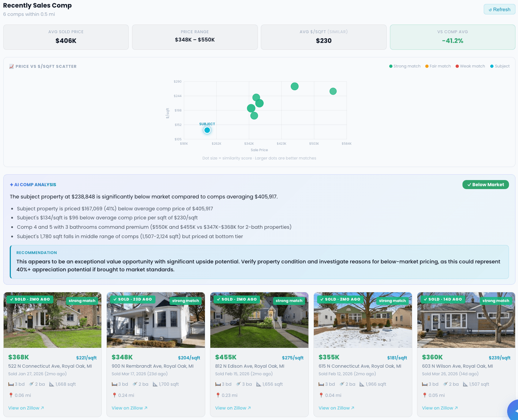This screenshot has height=420, width=518.
Task: Click the photo thumbnail of the $455K property
Action: [x=259, y=320]
